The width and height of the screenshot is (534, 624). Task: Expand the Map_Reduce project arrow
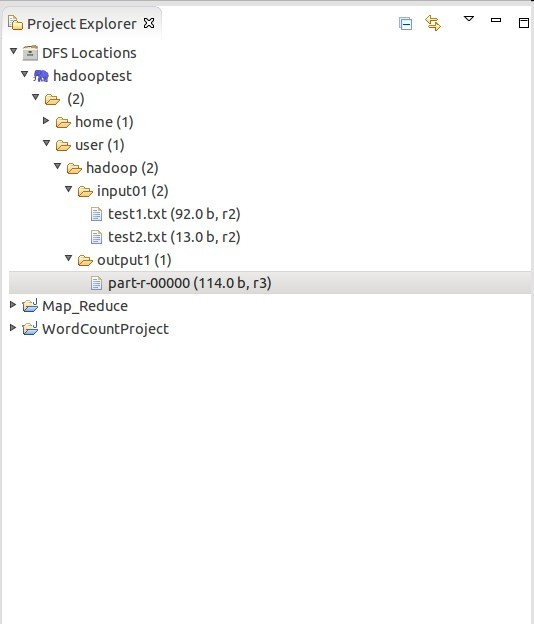(x=13, y=305)
